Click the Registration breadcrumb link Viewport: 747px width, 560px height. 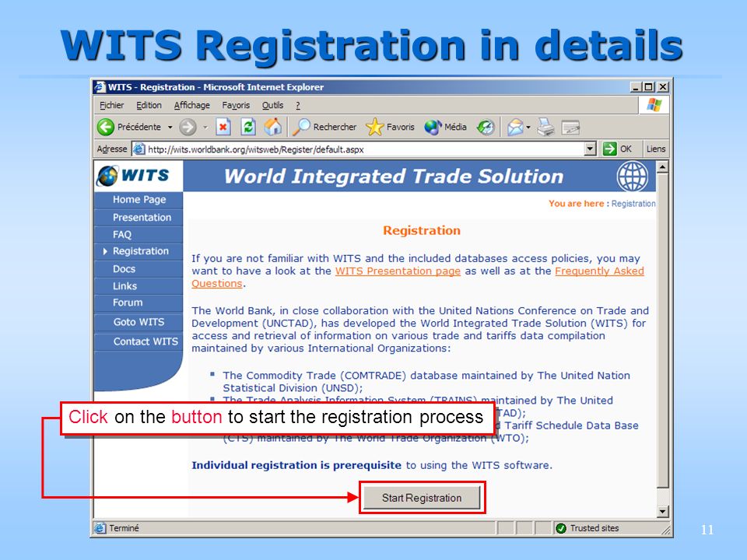(633, 203)
